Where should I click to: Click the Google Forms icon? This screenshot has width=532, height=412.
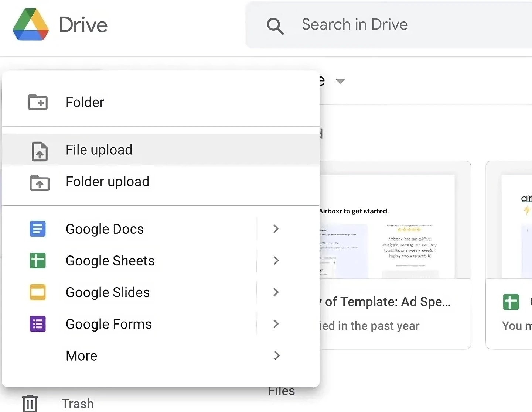(37, 324)
